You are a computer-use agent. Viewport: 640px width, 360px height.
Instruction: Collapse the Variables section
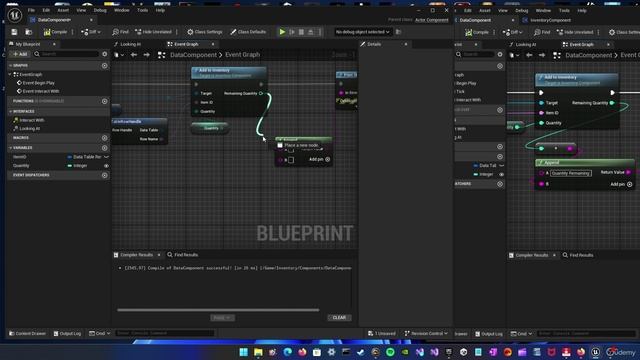[11, 147]
